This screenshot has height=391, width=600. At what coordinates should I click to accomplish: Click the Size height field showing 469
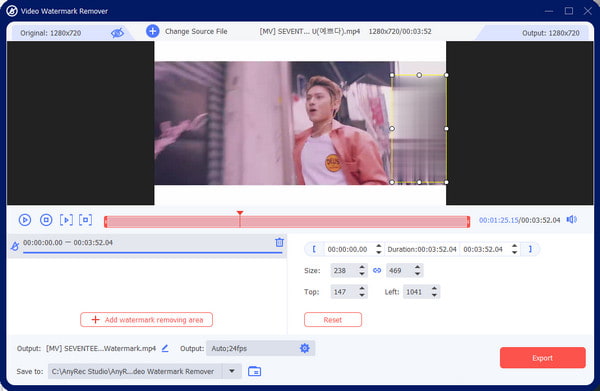pyautogui.click(x=400, y=270)
